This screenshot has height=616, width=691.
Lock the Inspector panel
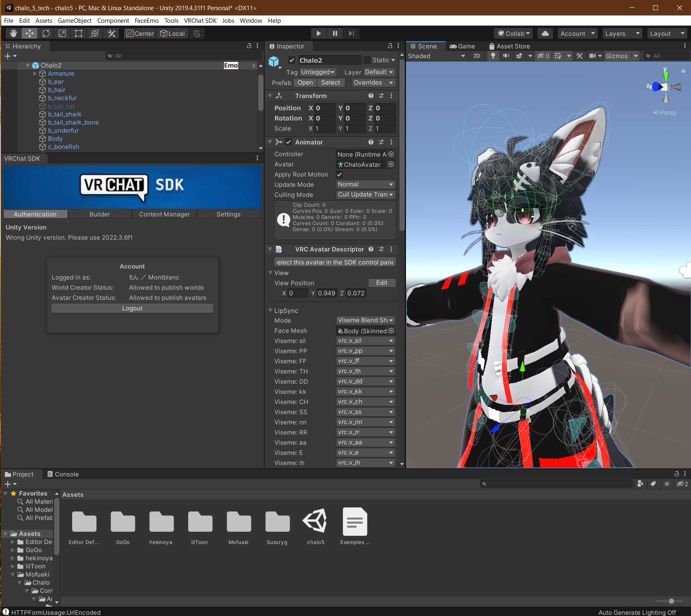pyautogui.click(x=390, y=46)
